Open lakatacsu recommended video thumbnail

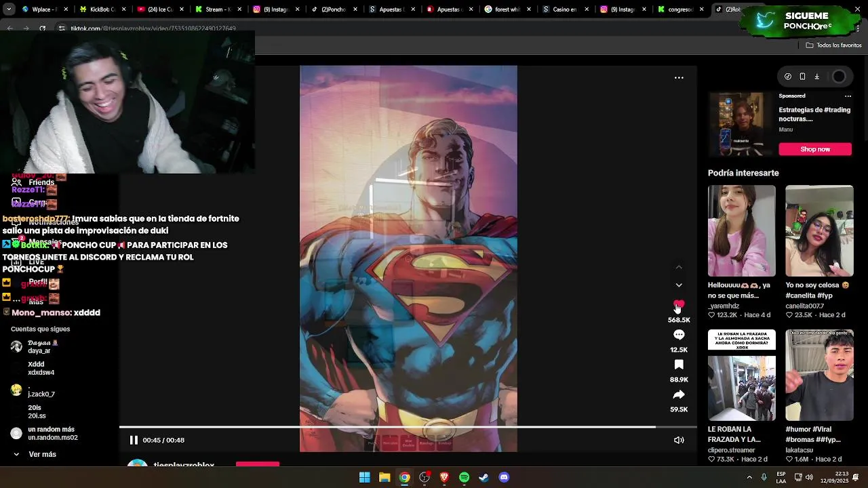(819, 375)
